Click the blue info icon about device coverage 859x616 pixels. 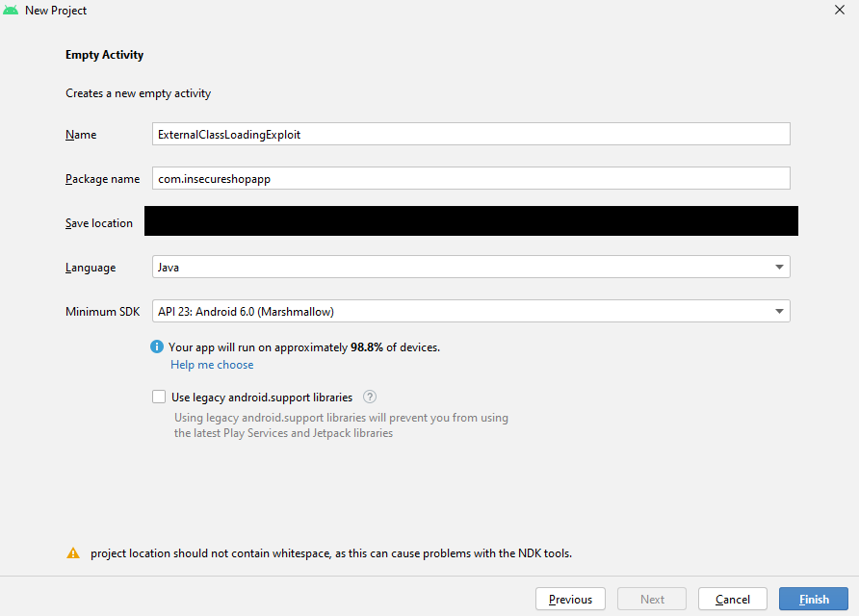tap(157, 346)
